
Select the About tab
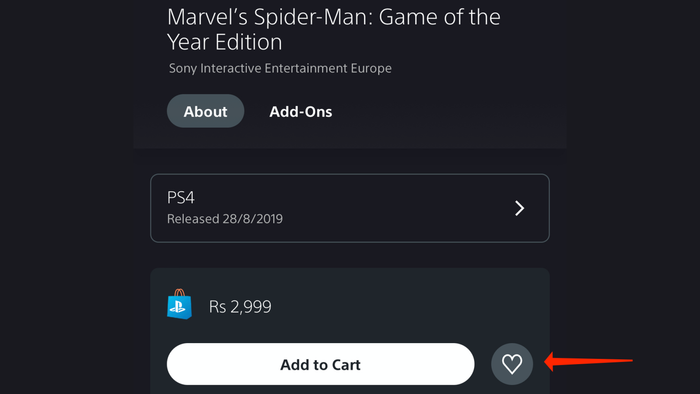pos(205,111)
